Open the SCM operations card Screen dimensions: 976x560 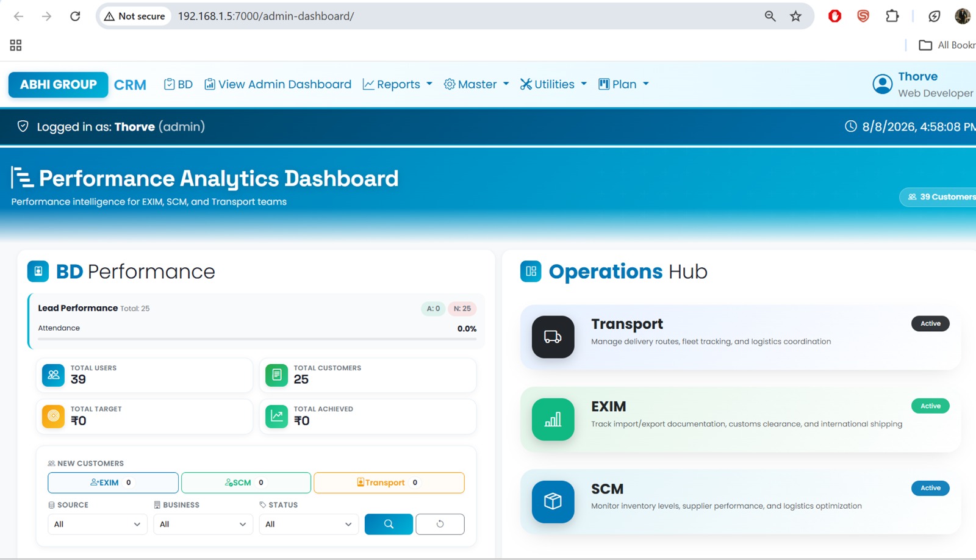(x=741, y=501)
